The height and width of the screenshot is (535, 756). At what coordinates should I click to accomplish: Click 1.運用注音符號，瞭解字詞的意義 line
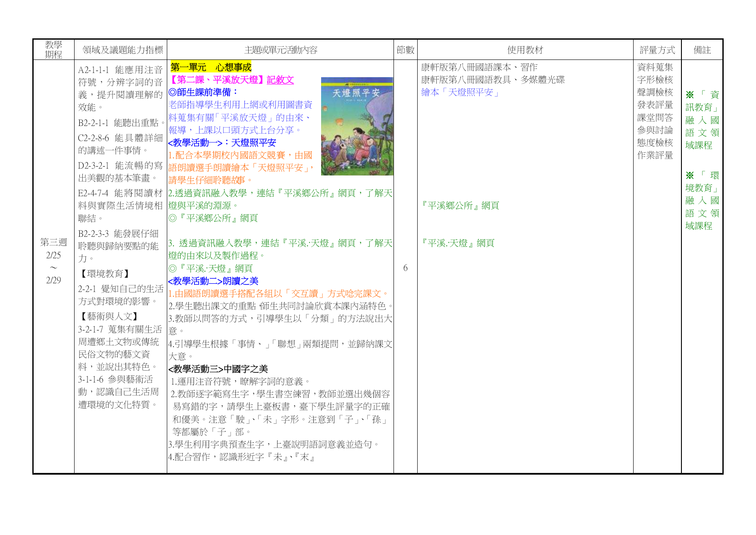pos(241,382)
